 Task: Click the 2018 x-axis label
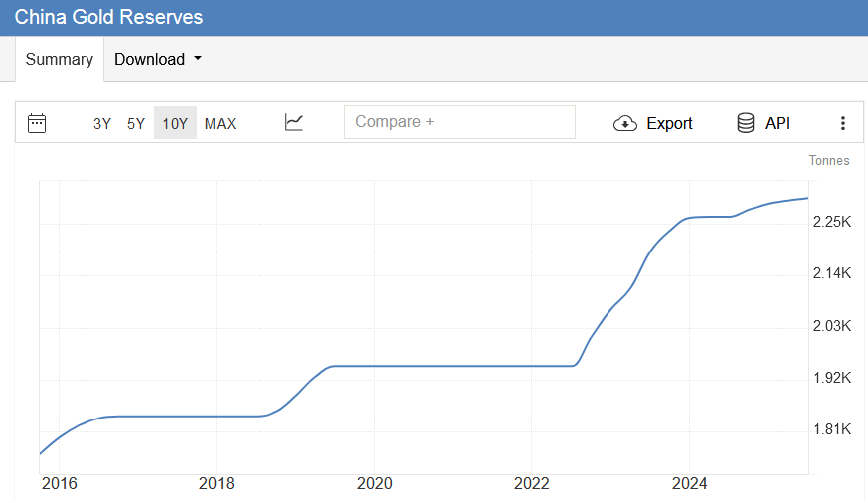point(217,483)
